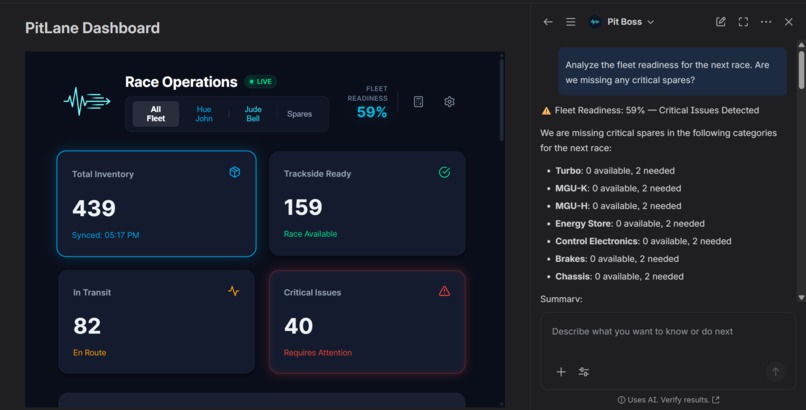Screen dimensions: 806x410
Task: Click the In Transit pulse icon
Action: click(x=233, y=291)
